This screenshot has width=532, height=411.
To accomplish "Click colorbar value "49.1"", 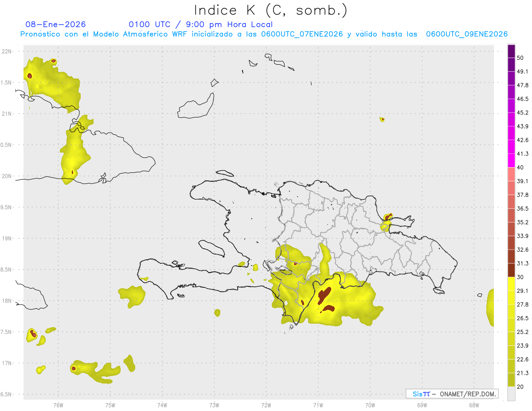I will (x=523, y=71).
